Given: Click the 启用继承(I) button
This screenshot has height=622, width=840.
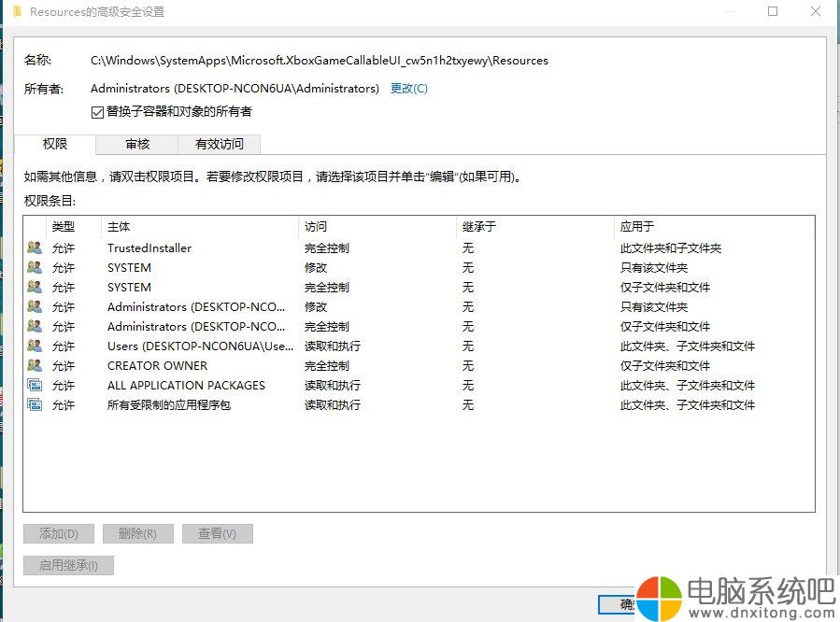Looking at the screenshot, I should coord(68,565).
